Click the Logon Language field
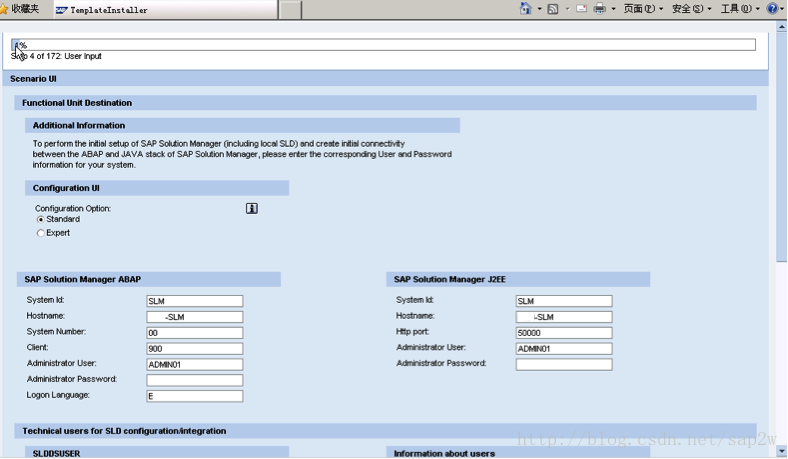 pos(195,396)
